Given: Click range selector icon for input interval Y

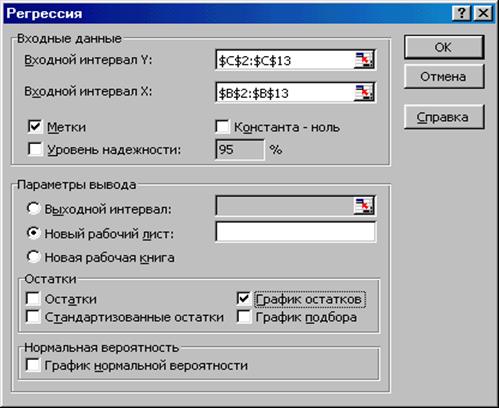Looking at the screenshot, I should [364, 60].
